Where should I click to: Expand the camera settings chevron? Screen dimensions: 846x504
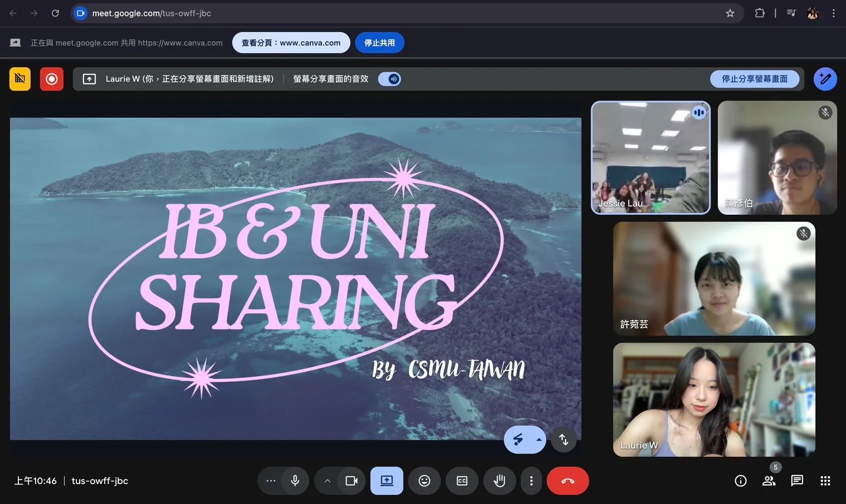tap(327, 481)
